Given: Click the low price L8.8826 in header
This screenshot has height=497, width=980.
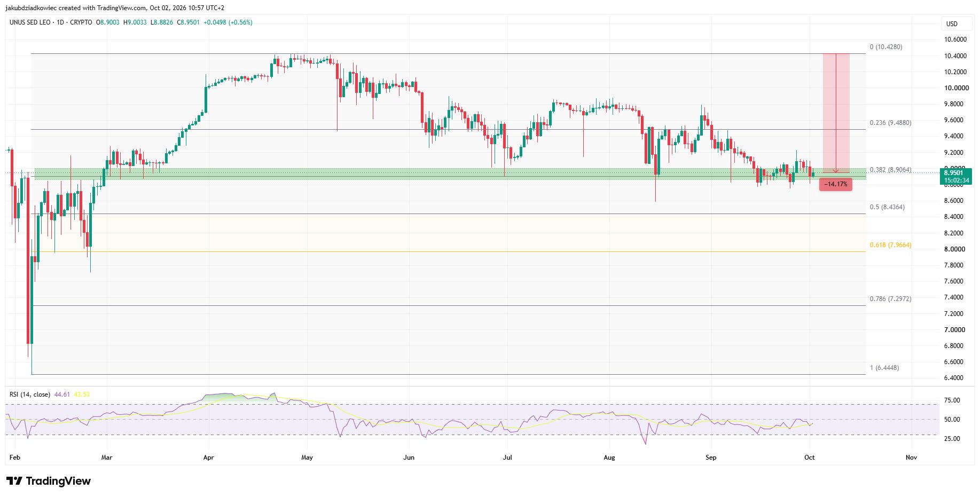Looking at the screenshot, I should pyautogui.click(x=162, y=22).
